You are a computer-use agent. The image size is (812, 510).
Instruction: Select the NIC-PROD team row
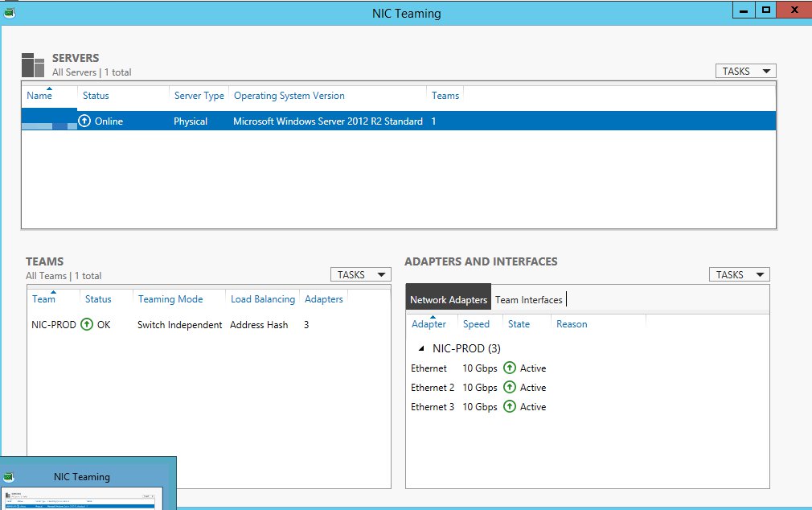click(x=209, y=324)
